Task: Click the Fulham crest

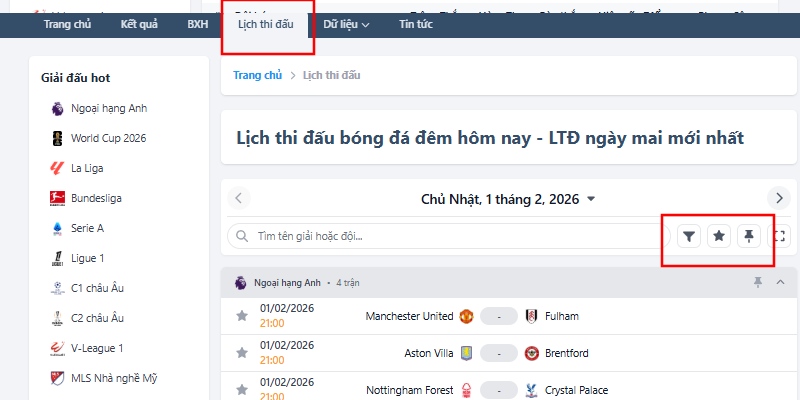Action: (531, 316)
